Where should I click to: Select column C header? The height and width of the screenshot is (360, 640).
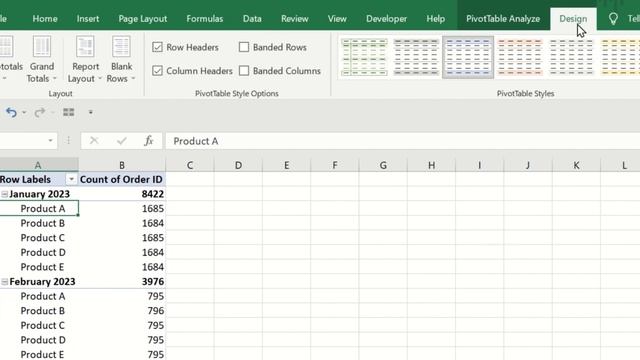[x=190, y=165]
